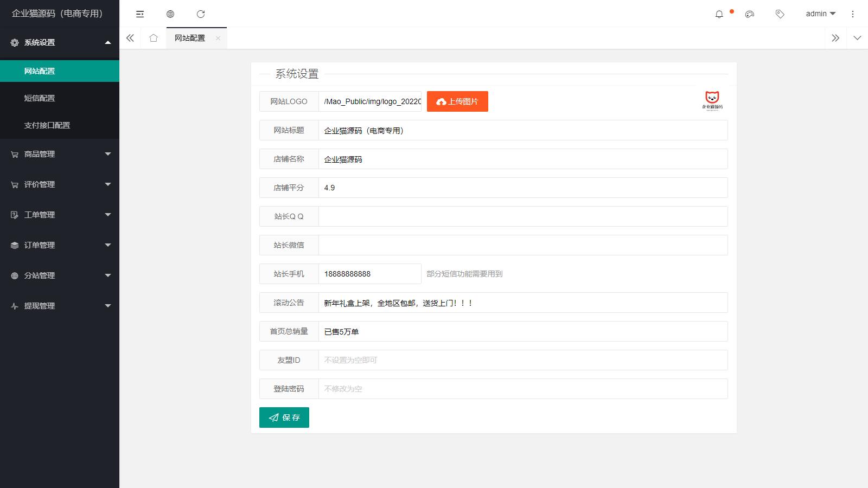The width and height of the screenshot is (868, 488).
Task: Click the notification bell icon
Action: pyautogui.click(x=719, y=14)
